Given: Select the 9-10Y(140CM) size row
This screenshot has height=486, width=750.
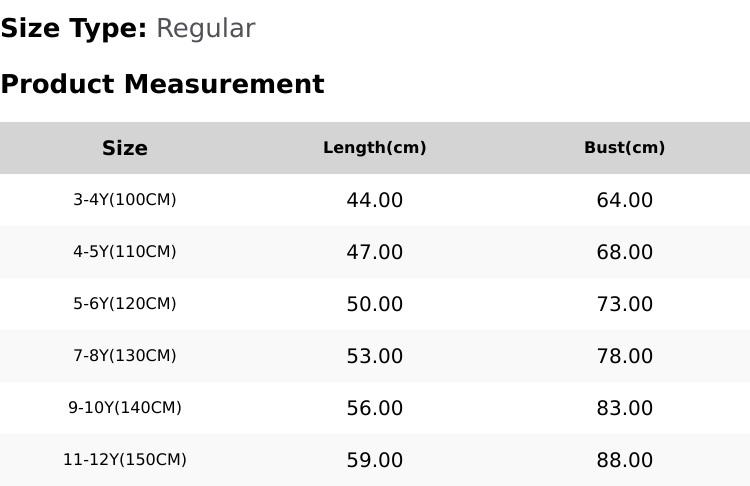Looking at the screenshot, I should [375, 408].
